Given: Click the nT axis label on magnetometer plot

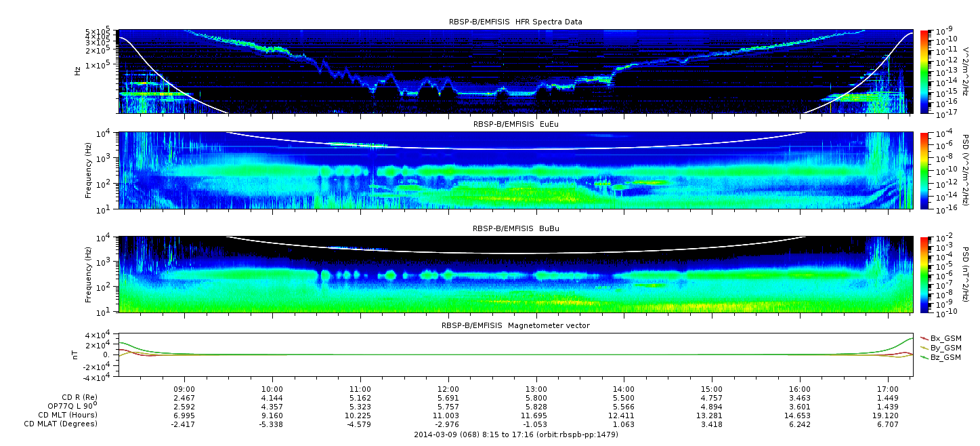Looking at the screenshot, I should coord(77,354).
